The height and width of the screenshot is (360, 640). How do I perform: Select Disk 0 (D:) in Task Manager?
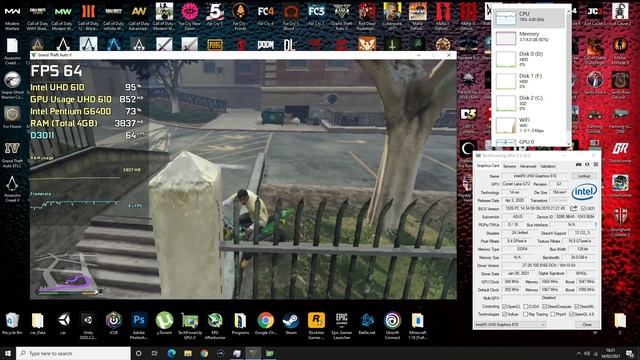click(x=529, y=59)
